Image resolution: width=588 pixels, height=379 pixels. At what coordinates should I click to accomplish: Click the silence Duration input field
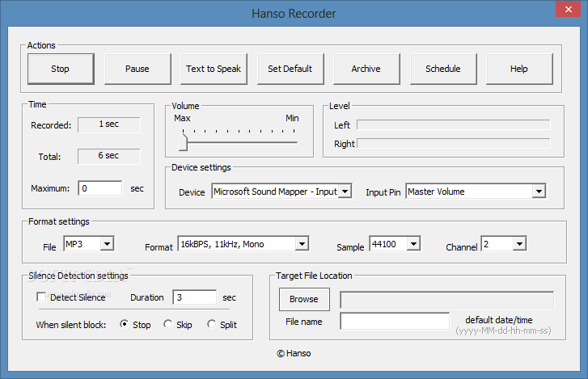pos(195,297)
